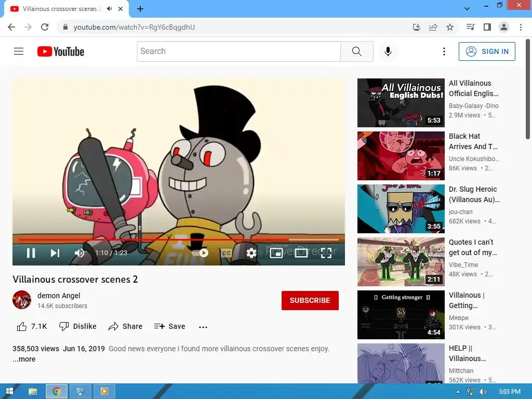Open YouTube settings three-dot menu

(x=444, y=51)
